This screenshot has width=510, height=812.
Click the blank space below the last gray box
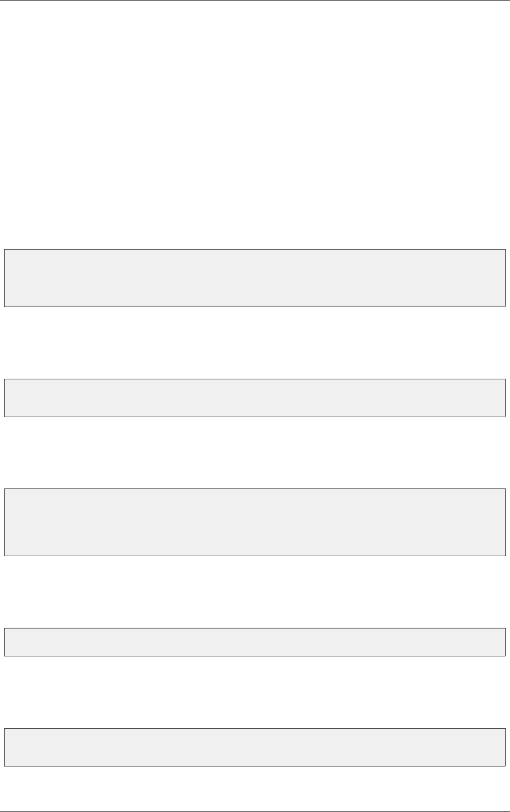255,782
